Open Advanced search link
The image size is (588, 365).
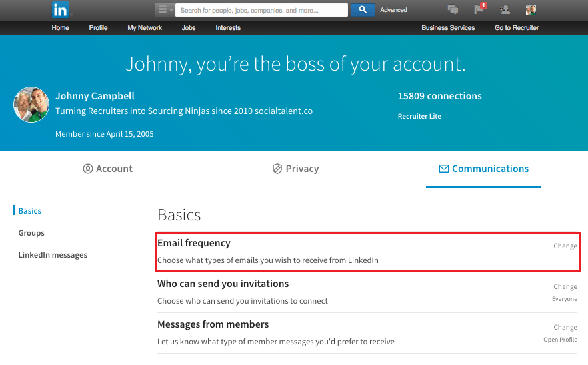(x=393, y=10)
